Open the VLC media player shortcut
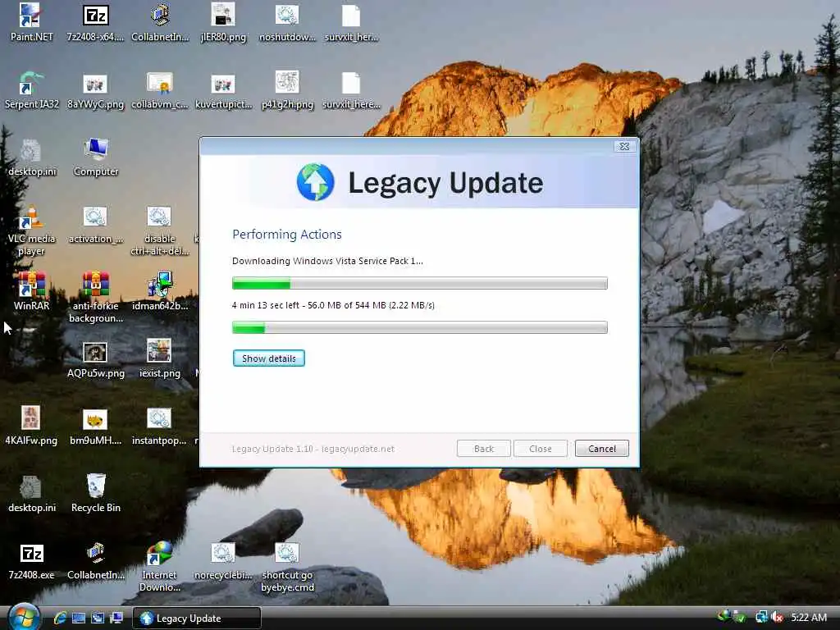The height and width of the screenshot is (630, 840). (32, 231)
